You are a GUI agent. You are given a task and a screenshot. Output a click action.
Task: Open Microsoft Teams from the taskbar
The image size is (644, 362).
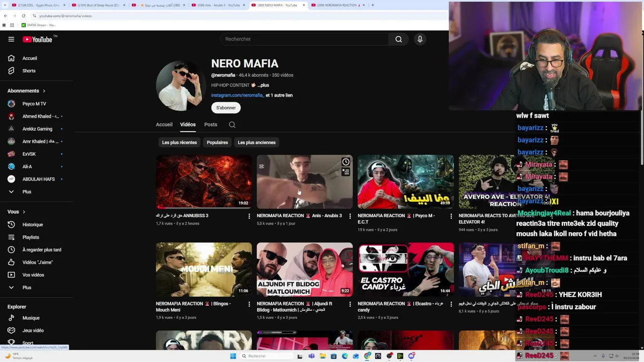311,356
